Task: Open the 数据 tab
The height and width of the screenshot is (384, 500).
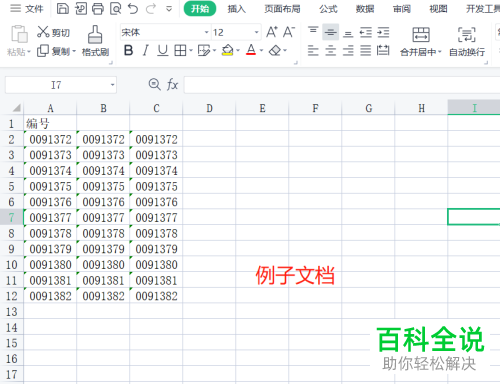Action: click(x=365, y=9)
